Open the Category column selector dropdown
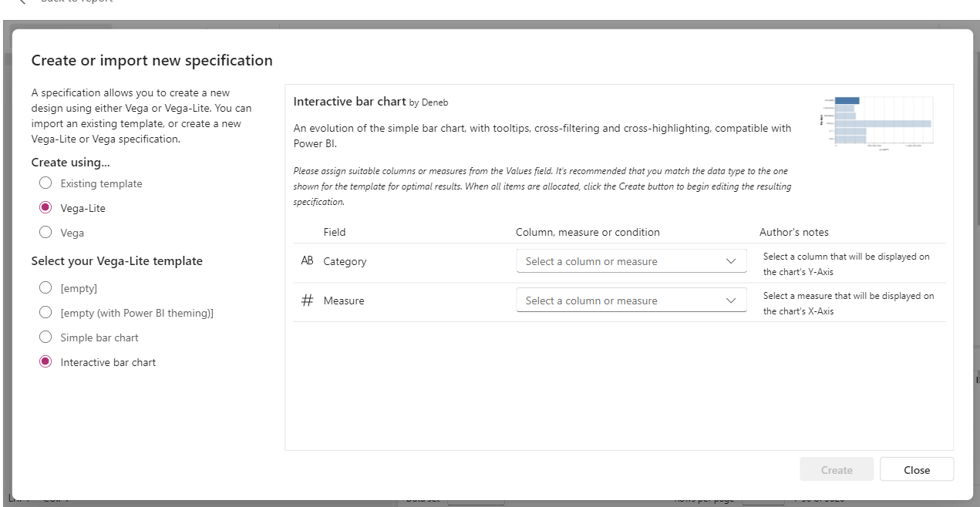This screenshot has height=507, width=980. (x=617, y=260)
